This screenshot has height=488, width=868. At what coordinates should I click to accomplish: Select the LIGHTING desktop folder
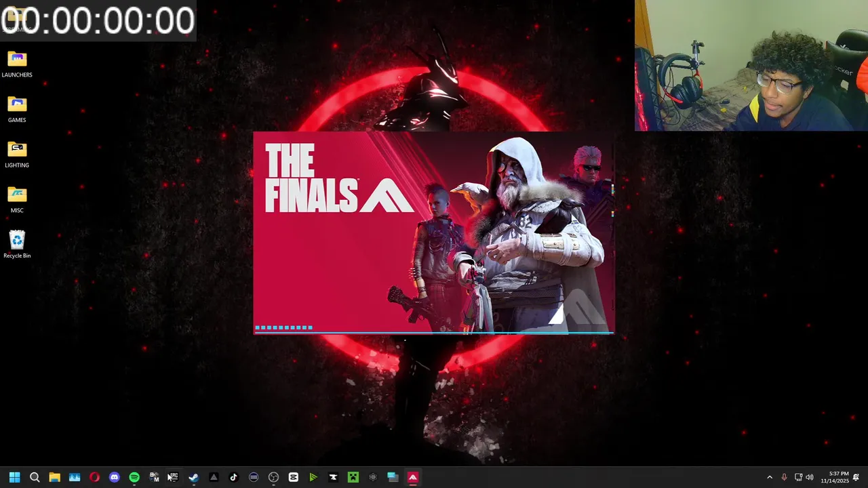tap(17, 155)
